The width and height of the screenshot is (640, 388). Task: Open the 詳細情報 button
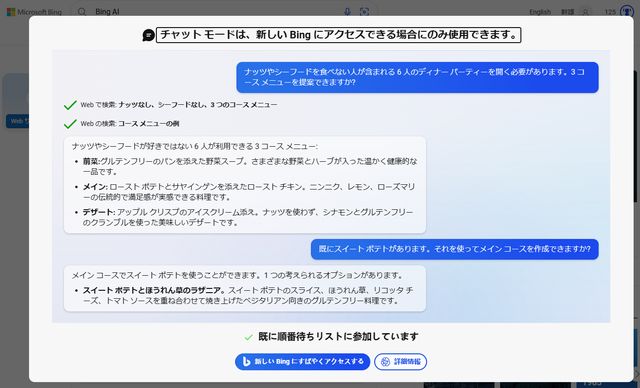pos(400,361)
